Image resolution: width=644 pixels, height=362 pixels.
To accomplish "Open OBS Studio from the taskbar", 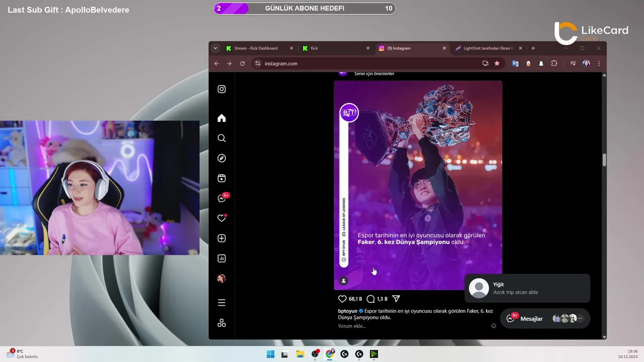I will [315, 354].
